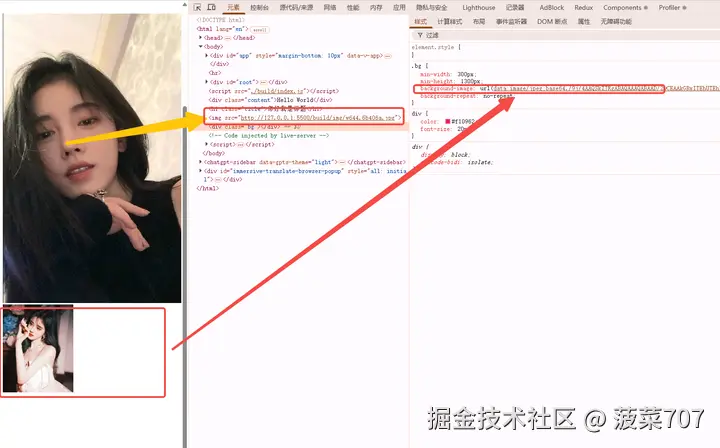Select the closing </body> row

(x=214, y=153)
